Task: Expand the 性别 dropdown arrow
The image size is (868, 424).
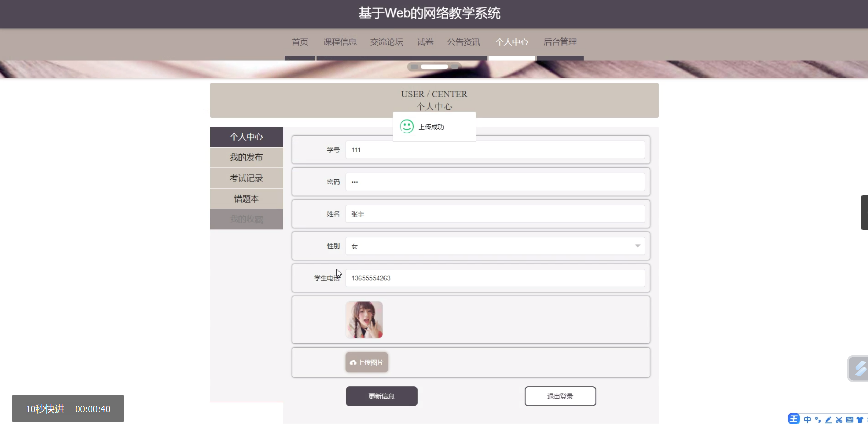Action: (x=637, y=246)
